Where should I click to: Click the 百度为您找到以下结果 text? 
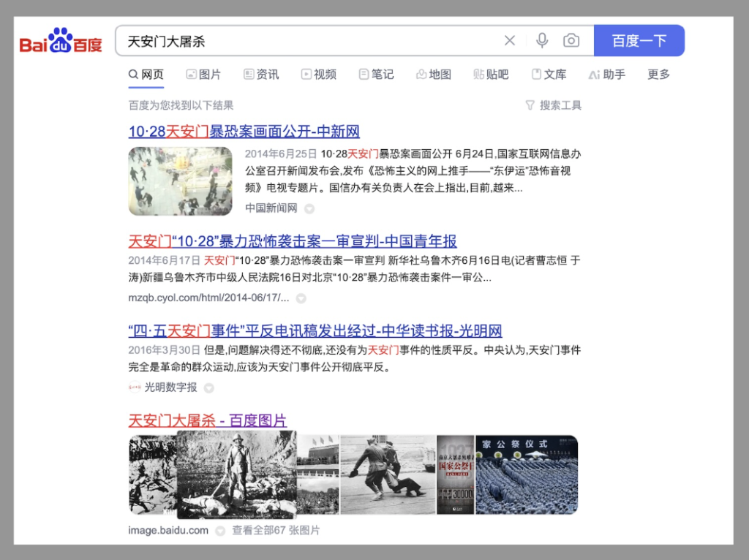point(181,105)
